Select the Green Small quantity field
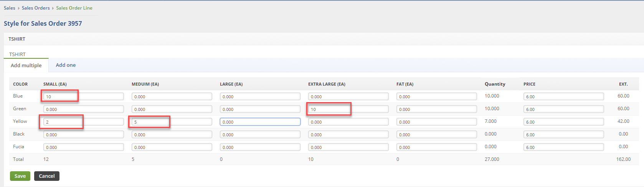 point(84,109)
